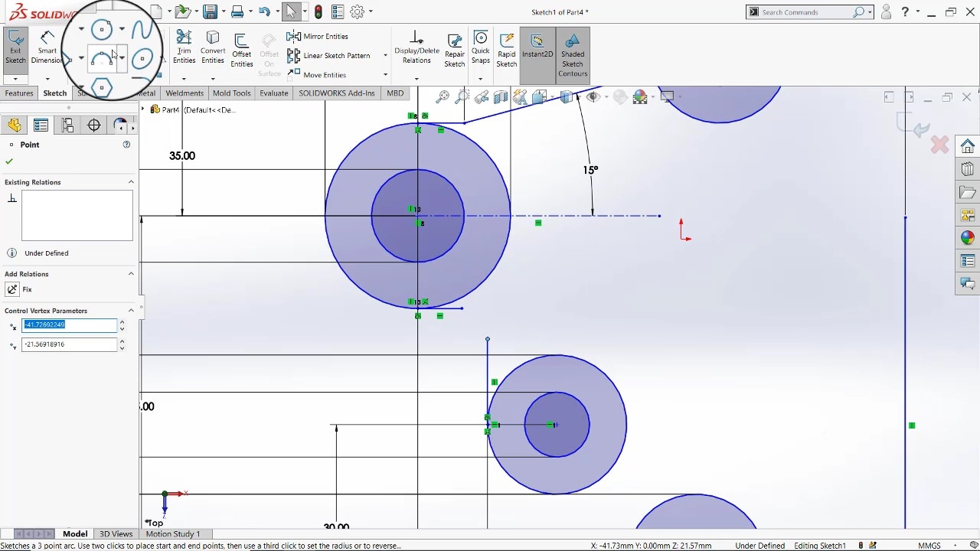Viewport: 980px width, 551px height.
Task: Open the Weldments tab
Action: 185,93
